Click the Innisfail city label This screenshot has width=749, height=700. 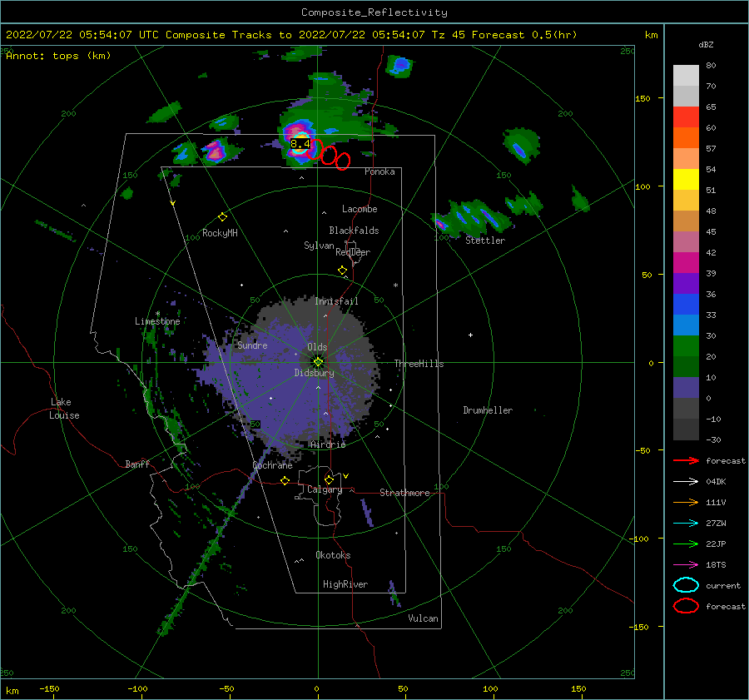[336, 301]
